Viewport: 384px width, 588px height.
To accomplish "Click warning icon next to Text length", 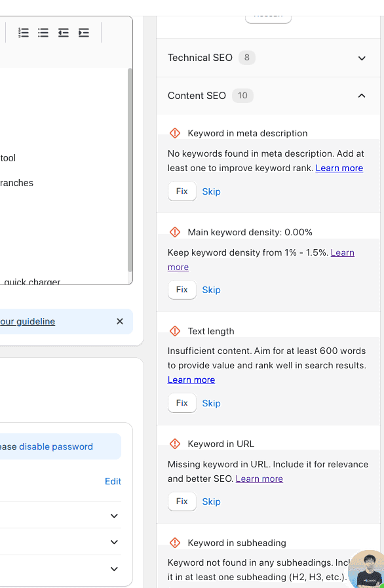I will (175, 331).
